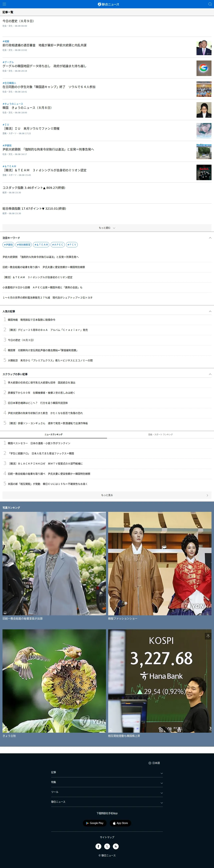This screenshot has width=214, height=868.
Task: Collapse the スクラップの多い記事 section
Action: coord(210,374)
